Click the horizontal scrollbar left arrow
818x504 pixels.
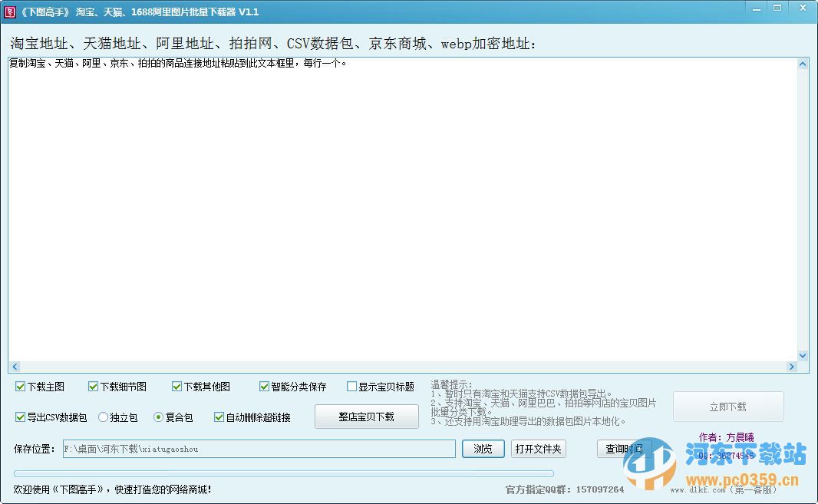click(14, 367)
